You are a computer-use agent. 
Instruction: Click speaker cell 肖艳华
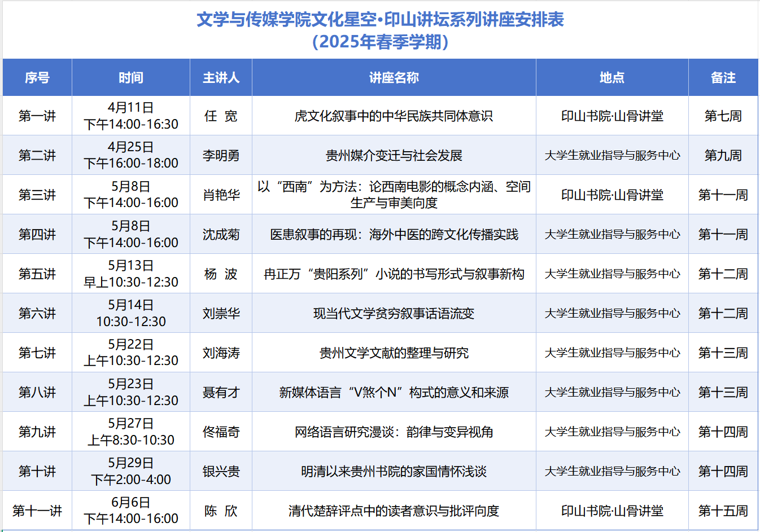[x=221, y=195]
